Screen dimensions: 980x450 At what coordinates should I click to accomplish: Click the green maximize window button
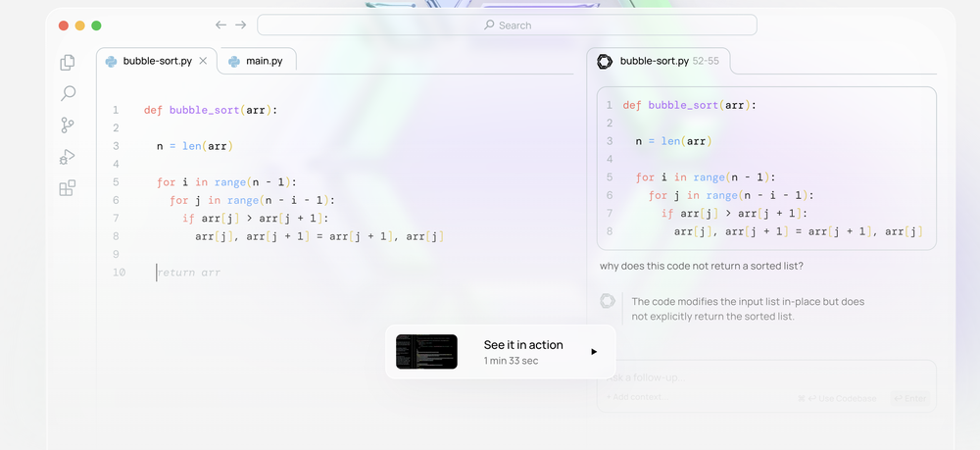pos(96,25)
